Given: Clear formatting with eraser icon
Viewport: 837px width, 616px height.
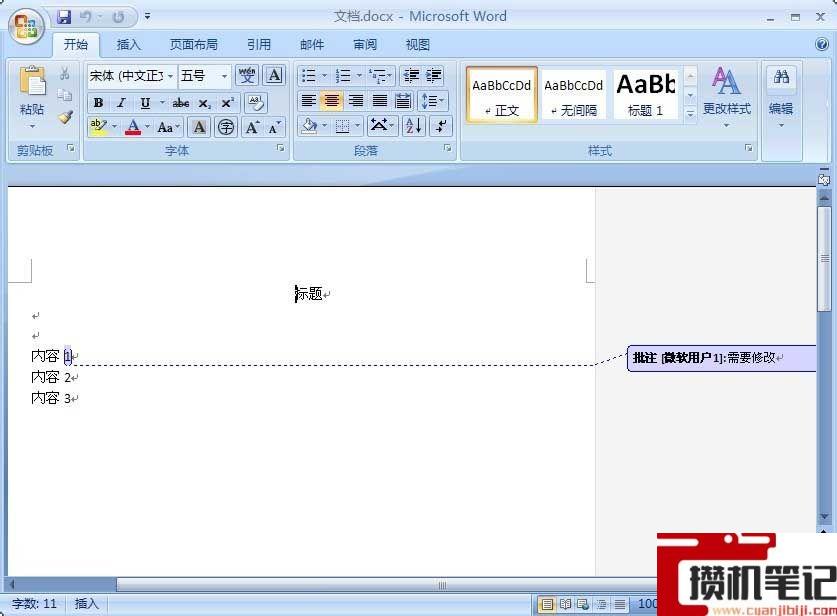Looking at the screenshot, I should (256, 102).
